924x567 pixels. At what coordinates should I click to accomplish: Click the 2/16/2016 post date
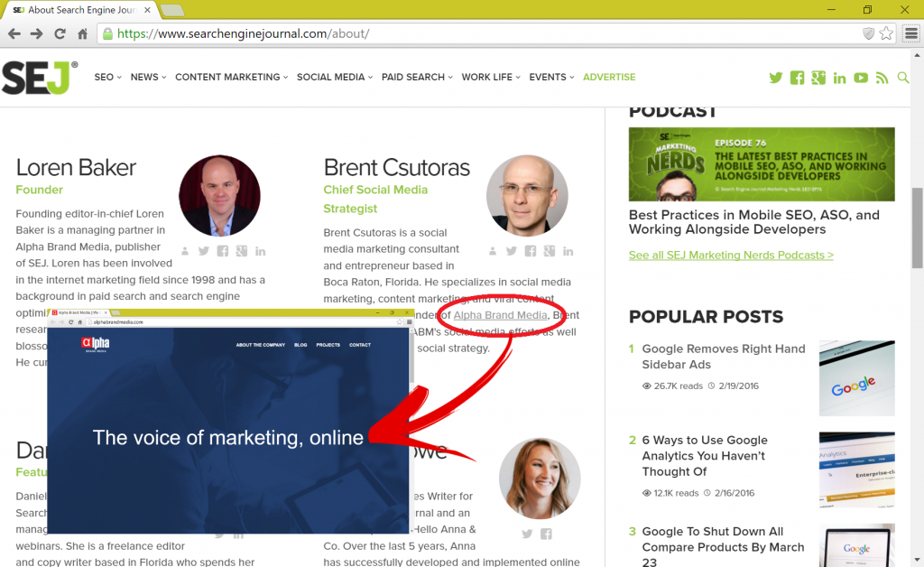click(735, 493)
